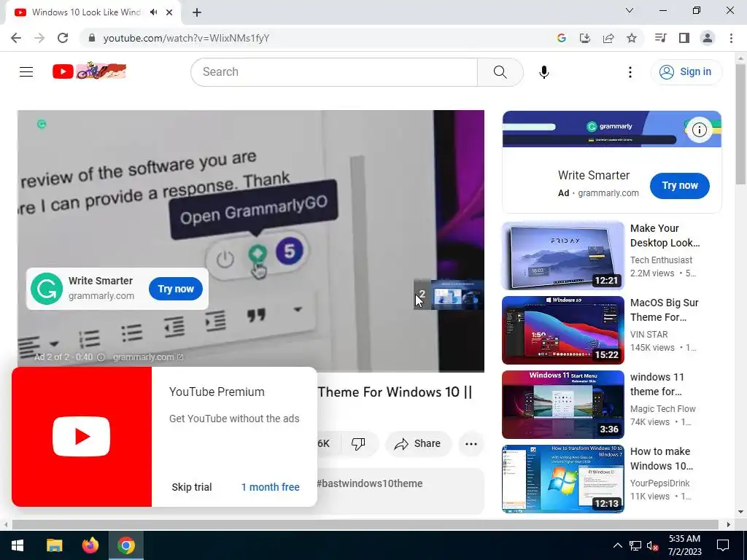Open more actions ellipsis under video

[471, 444]
